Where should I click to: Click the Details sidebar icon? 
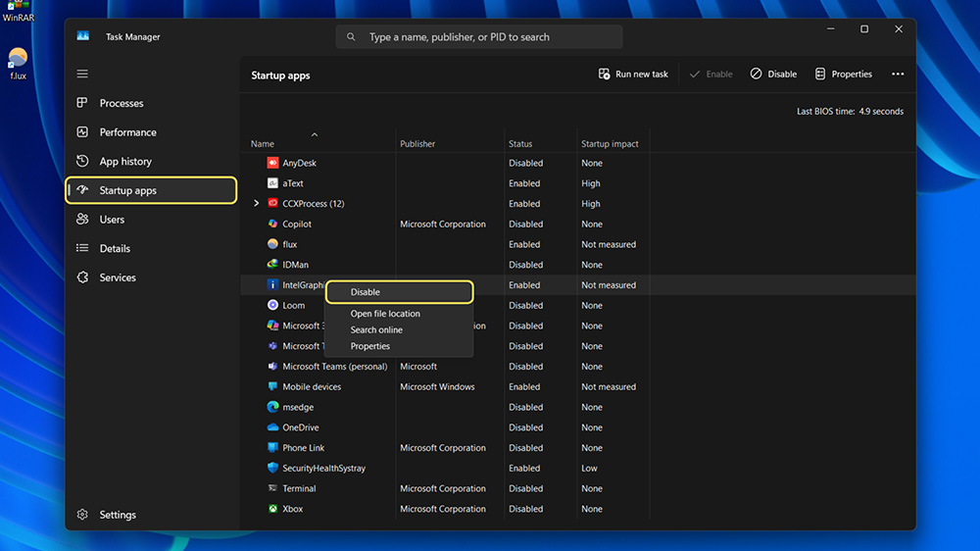82,248
